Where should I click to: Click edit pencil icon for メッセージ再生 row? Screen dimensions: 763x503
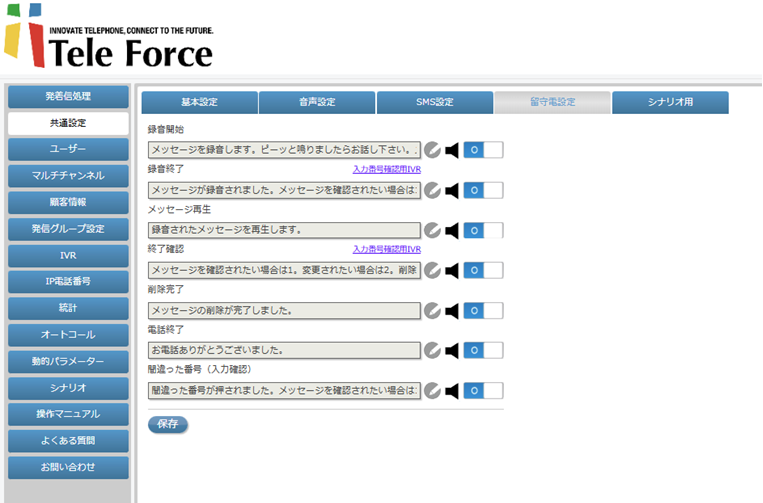pyautogui.click(x=432, y=231)
